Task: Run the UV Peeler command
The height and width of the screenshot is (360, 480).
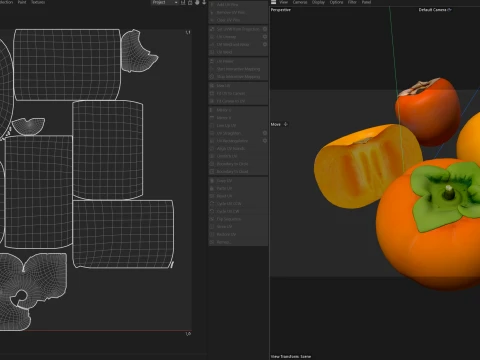Action: tap(238, 61)
